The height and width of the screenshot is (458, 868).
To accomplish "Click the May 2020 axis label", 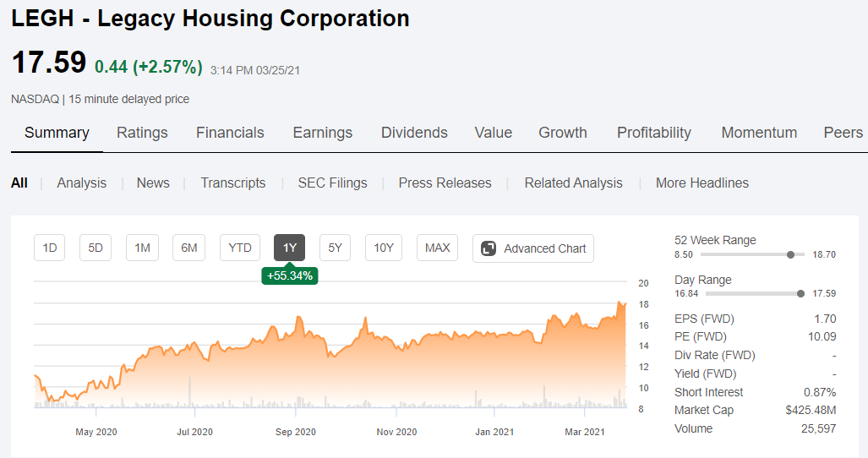I will coord(96,432).
